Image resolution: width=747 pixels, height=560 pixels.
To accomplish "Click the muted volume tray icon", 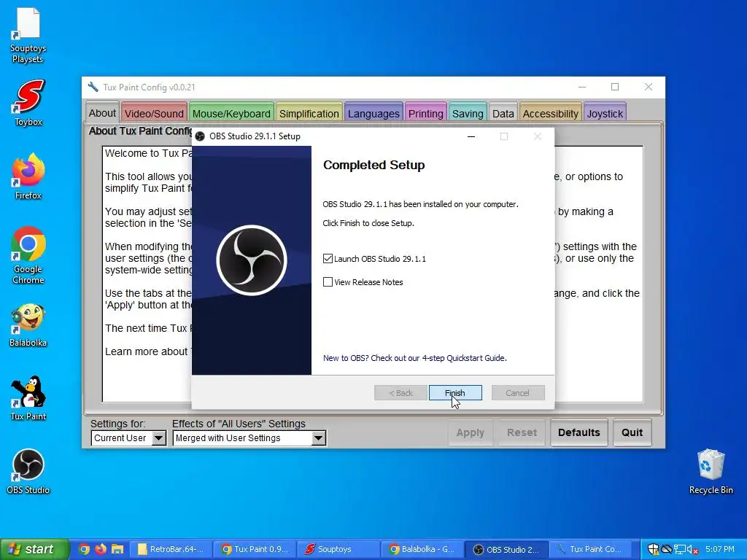I will point(692,550).
